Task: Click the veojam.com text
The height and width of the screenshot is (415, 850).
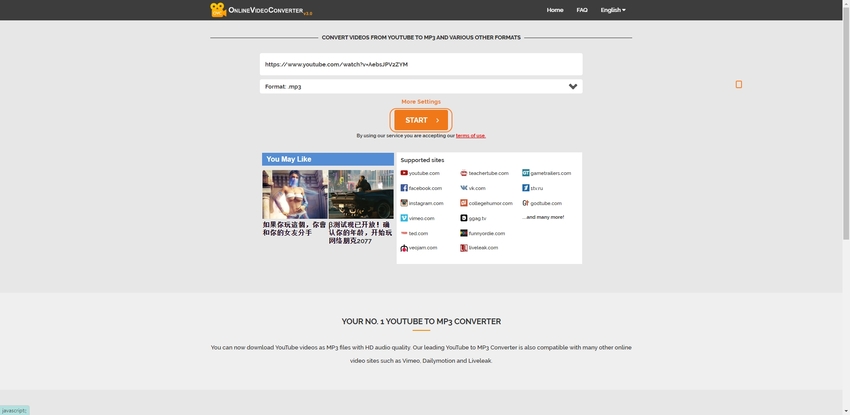Action: (423, 248)
